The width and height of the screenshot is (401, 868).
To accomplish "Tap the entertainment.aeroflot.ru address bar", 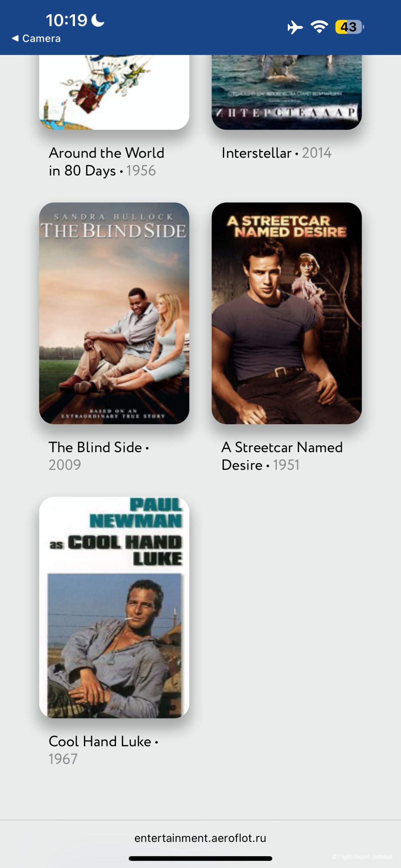I will click(200, 838).
